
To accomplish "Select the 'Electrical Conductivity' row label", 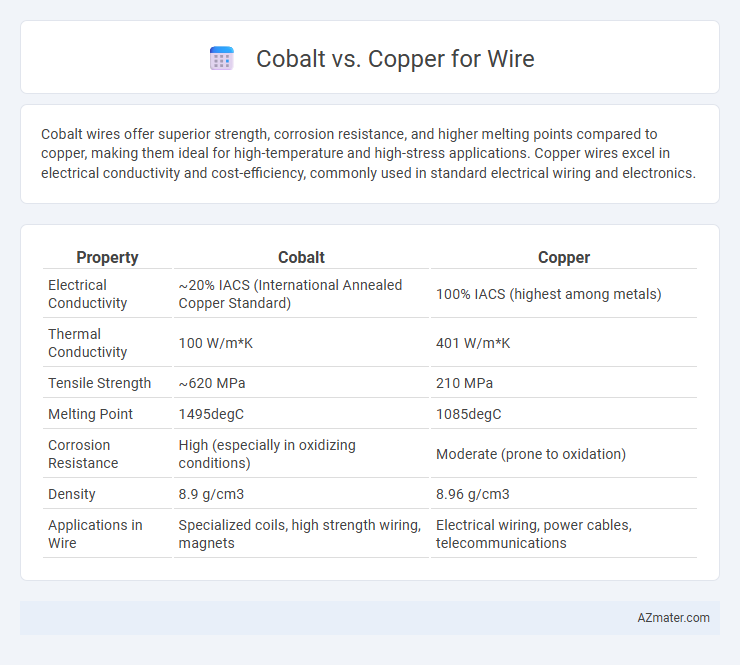I will [88, 294].
